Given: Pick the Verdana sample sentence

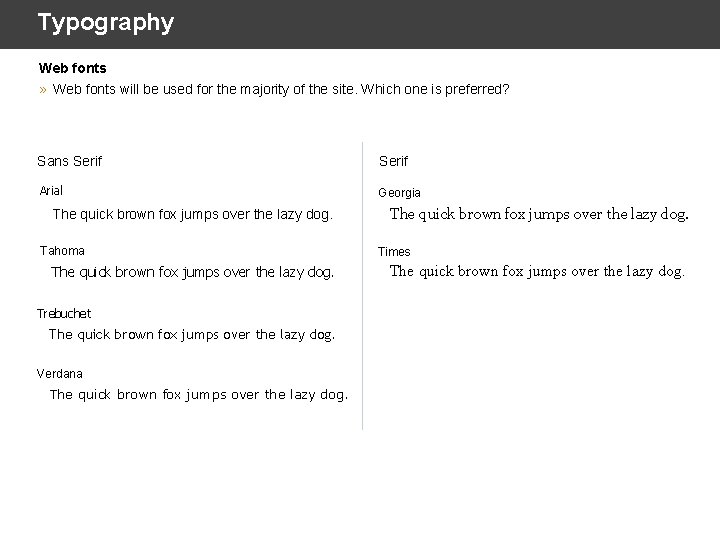Looking at the screenshot, I should pyautogui.click(x=199, y=395).
